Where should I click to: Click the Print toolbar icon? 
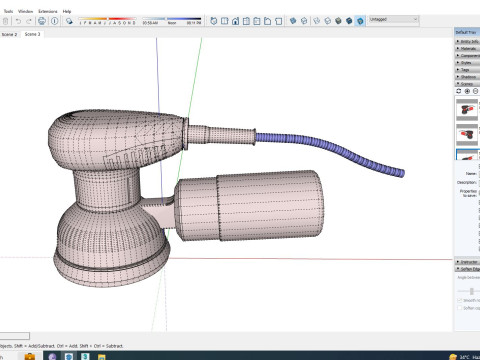(42, 21)
